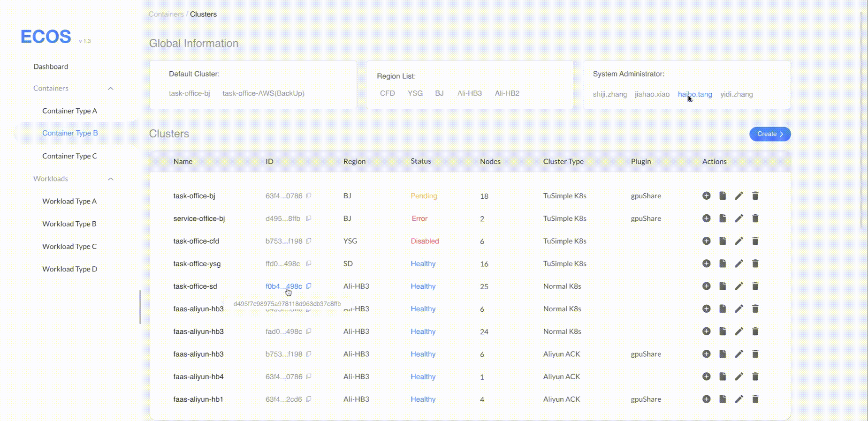
Task: Delete the faas-aliyun-hb1 cluster
Action: click(755, 398)
